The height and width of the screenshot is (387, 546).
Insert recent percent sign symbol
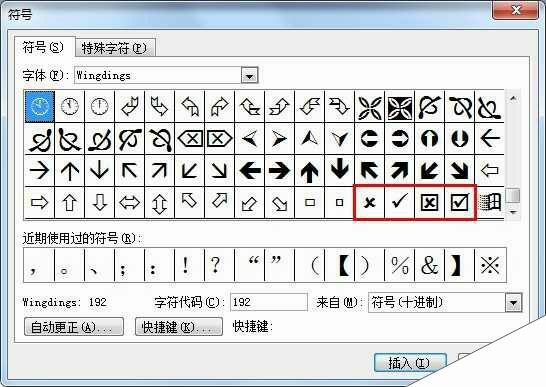399,265
